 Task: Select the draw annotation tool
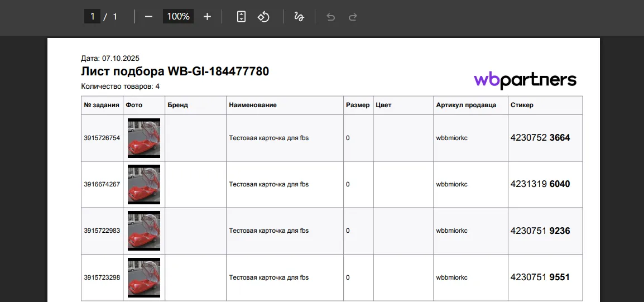[x=299, y=17]
